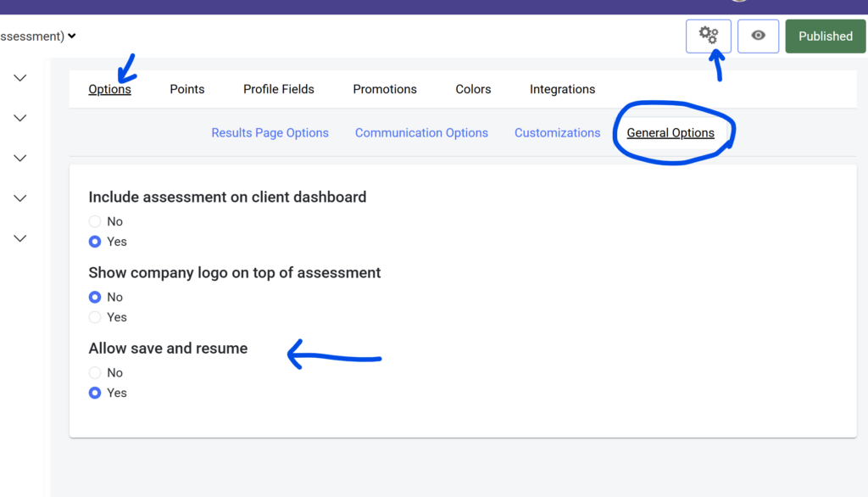Select Yes for allow save and resume
The width and height of the screenshot is (868, 497).
95,393
